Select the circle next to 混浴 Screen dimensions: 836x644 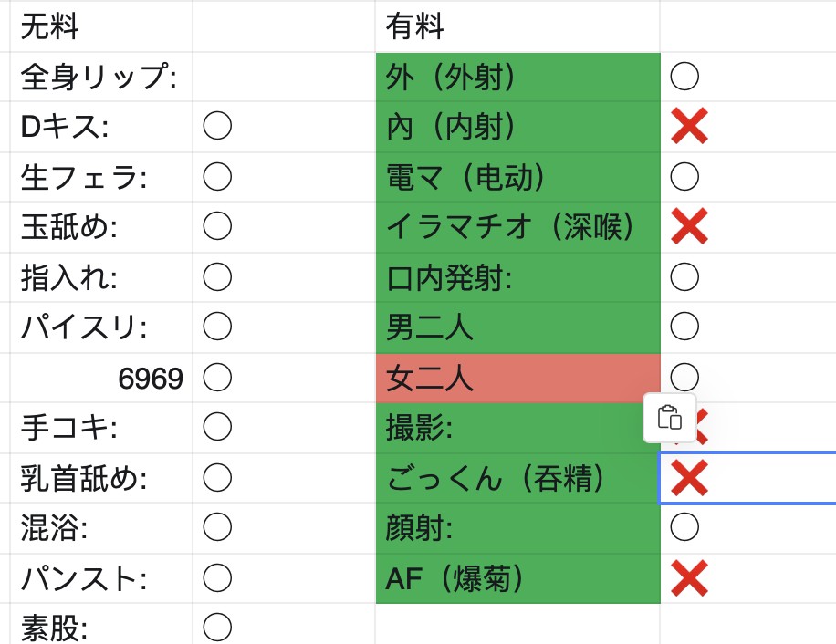tap(217, 527)
